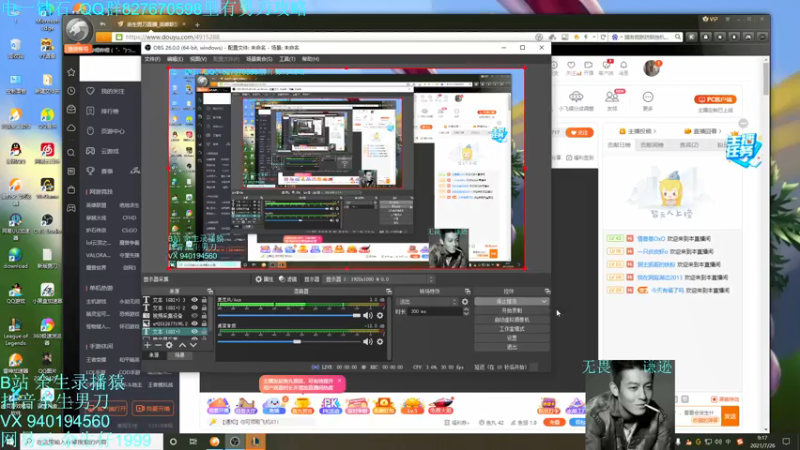
Task: Toggle visibility of 视频采集设备 source
Action: point(194,316)
